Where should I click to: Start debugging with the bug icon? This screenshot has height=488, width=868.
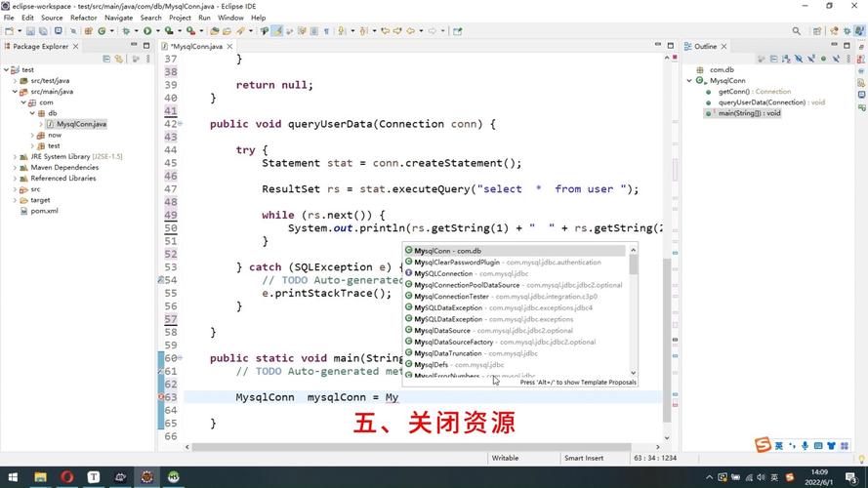(x=126, y=31)
